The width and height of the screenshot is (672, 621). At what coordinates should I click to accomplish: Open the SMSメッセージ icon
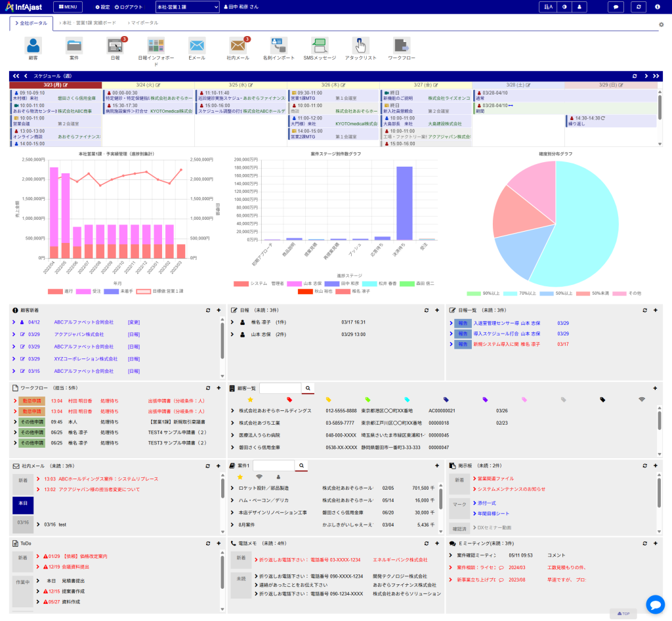320,45
